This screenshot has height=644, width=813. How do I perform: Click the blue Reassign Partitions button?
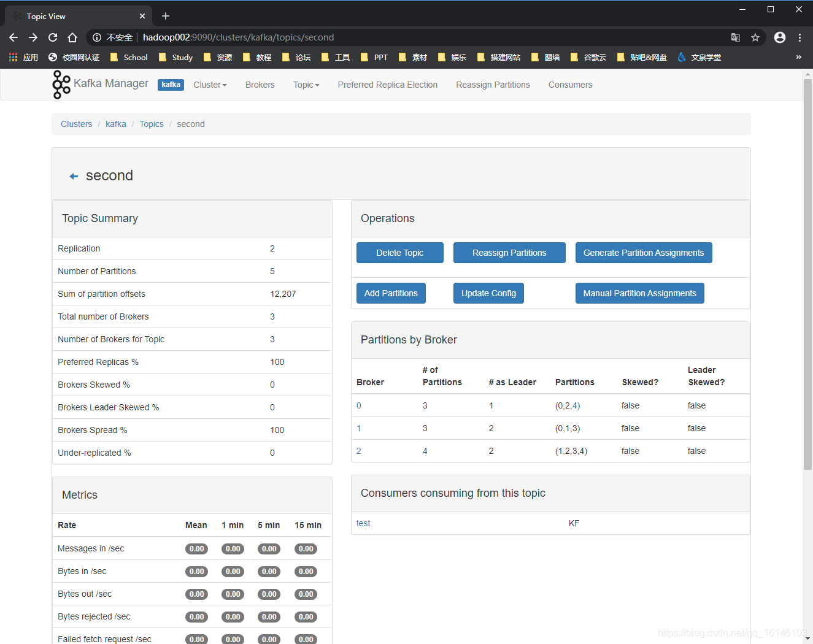(509, 253)
